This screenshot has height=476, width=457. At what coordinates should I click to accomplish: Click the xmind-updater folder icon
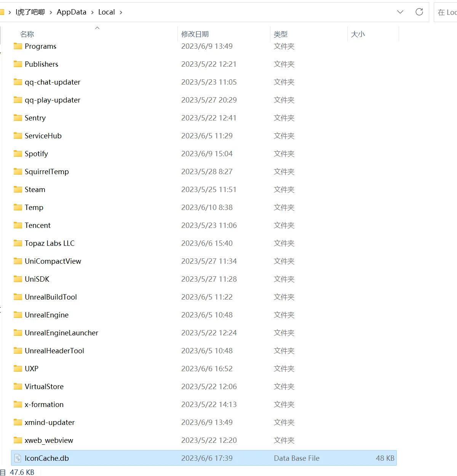pyautogui.click(x=18, y=422)
